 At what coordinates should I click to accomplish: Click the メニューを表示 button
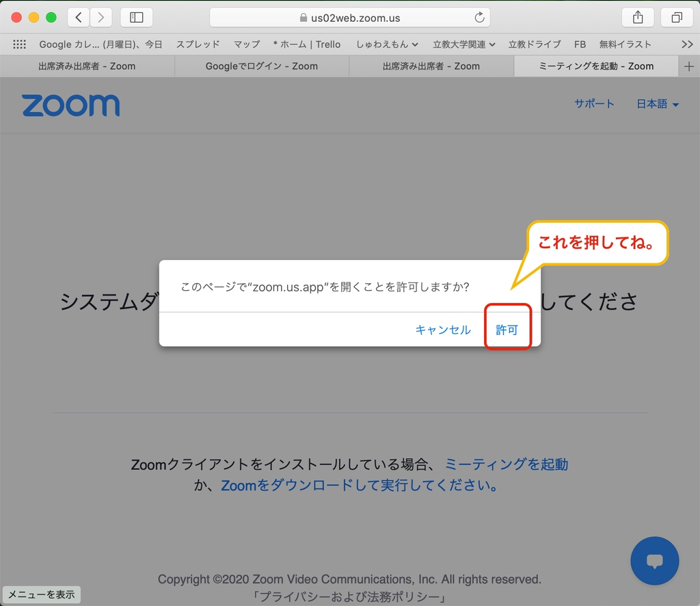coord(42,594)
